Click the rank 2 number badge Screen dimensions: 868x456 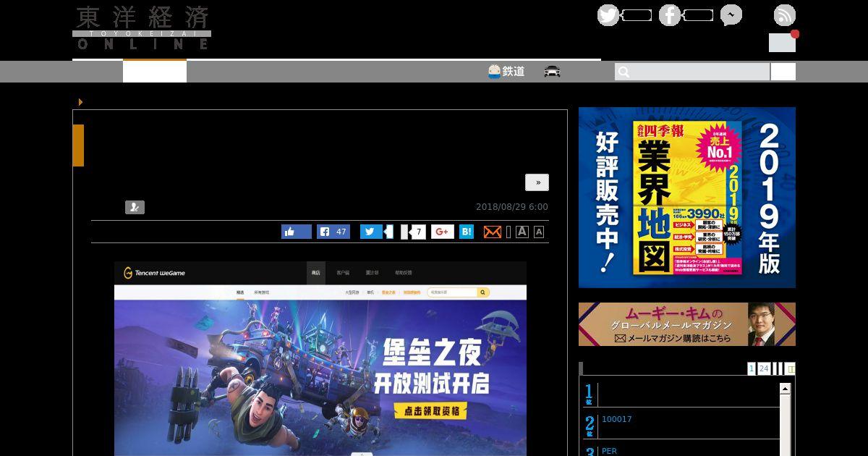coord(589,426)
